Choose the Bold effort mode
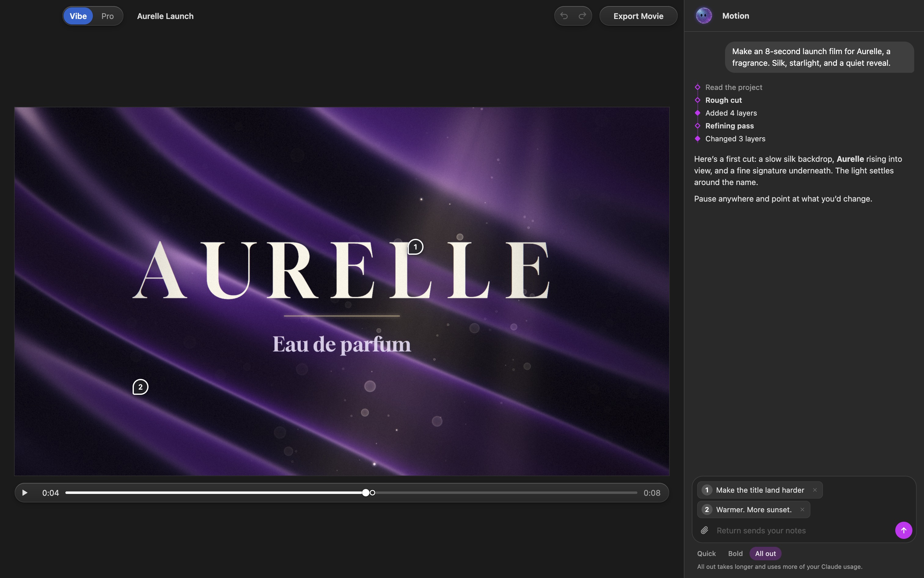 (x=735, y=554)
